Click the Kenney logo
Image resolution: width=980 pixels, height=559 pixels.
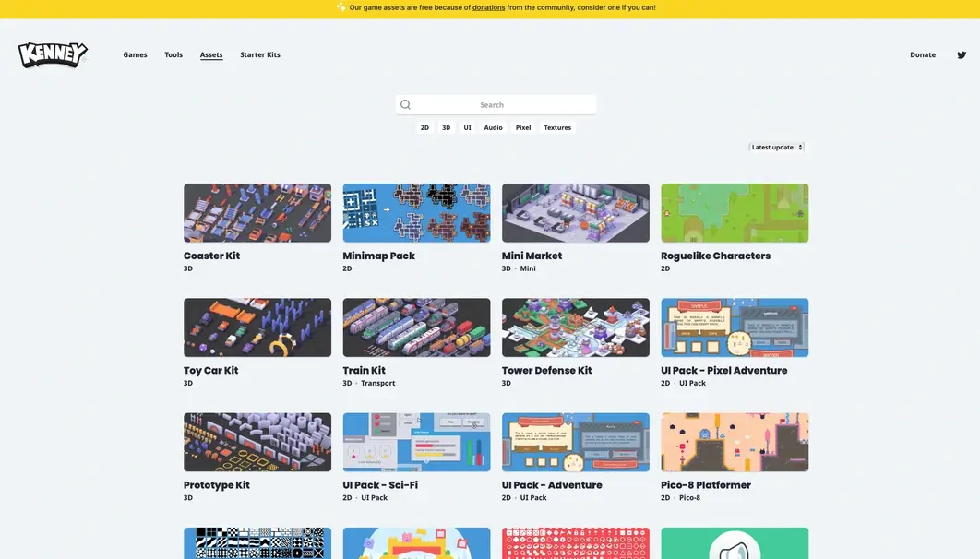click(x=53, y=55)
